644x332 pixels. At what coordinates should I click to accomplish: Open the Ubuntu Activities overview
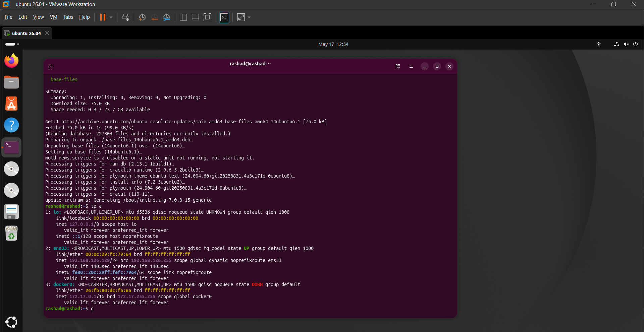pyautogui.click(x=12, y=44)
